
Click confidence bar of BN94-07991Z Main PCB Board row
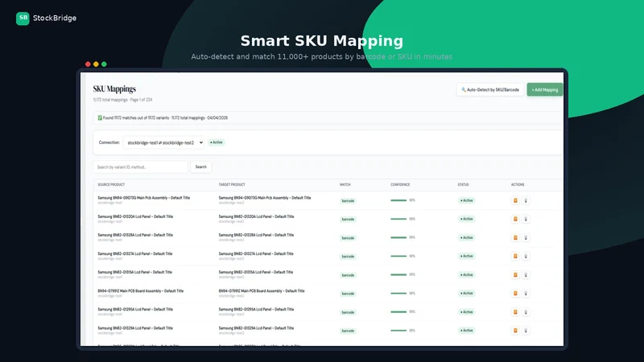pos(398,293)
